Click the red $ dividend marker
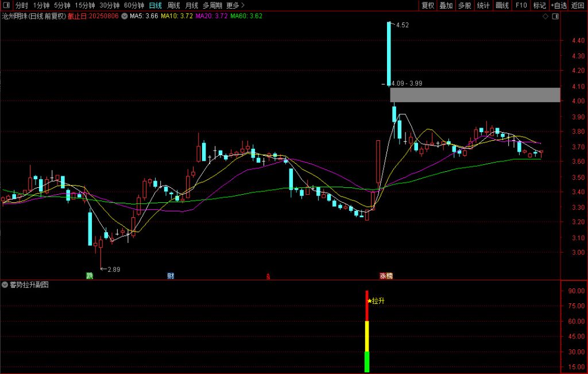This screenshot has width=588, height=374. [x=268, y=276]
